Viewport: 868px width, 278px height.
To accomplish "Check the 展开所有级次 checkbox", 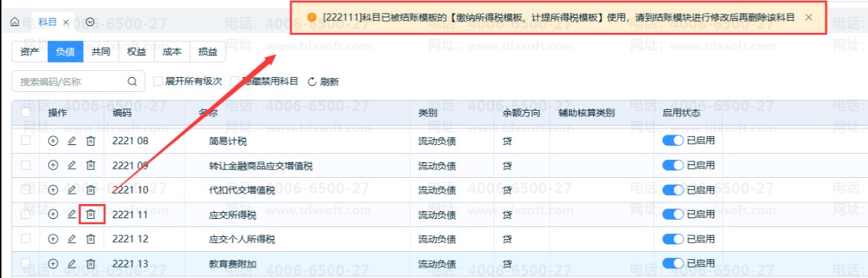I will coord(158,81).
